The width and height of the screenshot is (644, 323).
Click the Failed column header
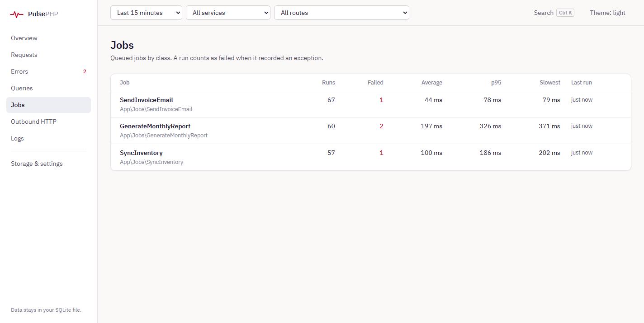tap(375, 83)
